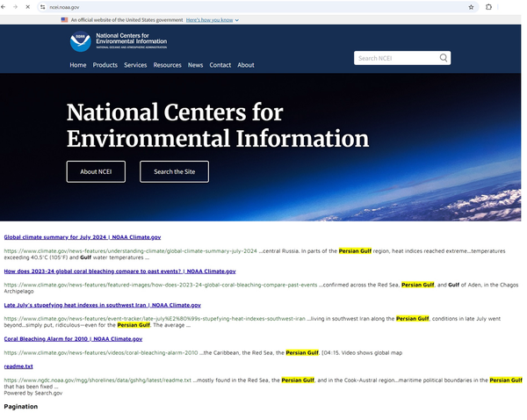
Task: Click the ngdc.noaa.gov gshhg readme.txt URL text
Action: point(97,380)
